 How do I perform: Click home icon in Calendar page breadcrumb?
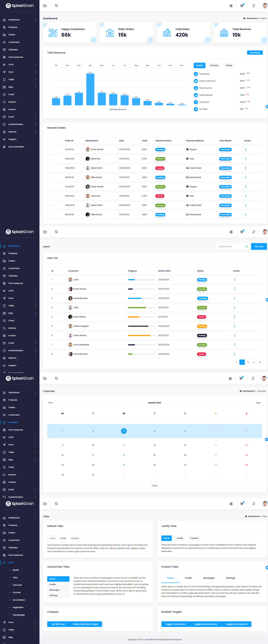[x=241, y=391]
